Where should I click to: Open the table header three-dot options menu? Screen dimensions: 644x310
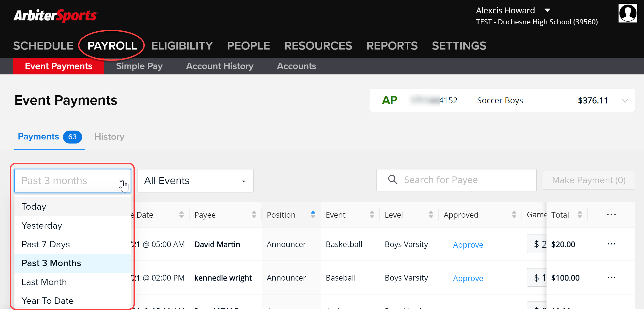pyautogui.click(x=611, y=215)
